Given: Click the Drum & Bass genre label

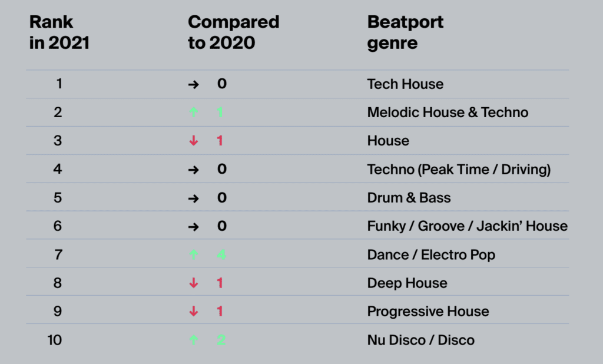Looking at the screenshot, I should click(409, 198).
